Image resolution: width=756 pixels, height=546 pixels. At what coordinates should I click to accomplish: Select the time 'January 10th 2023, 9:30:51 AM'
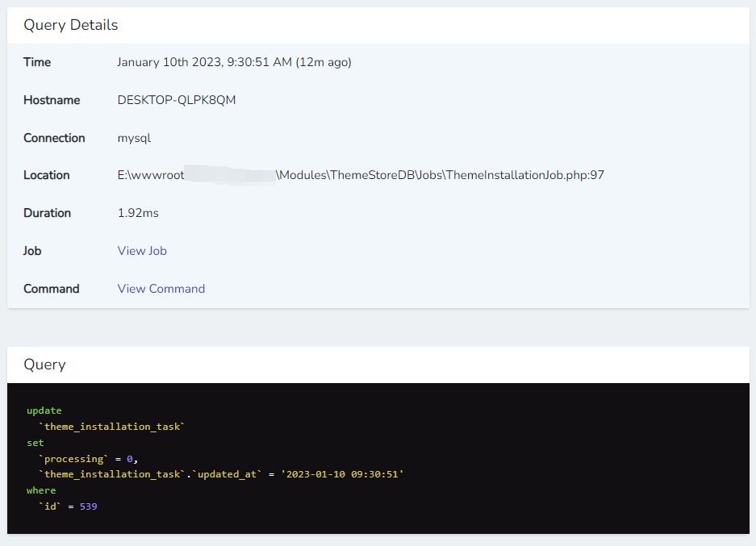click(204, 63)
